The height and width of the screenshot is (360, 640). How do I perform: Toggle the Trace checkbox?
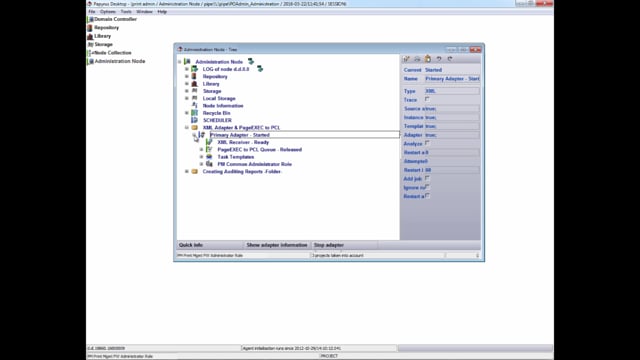click(427, 99)
